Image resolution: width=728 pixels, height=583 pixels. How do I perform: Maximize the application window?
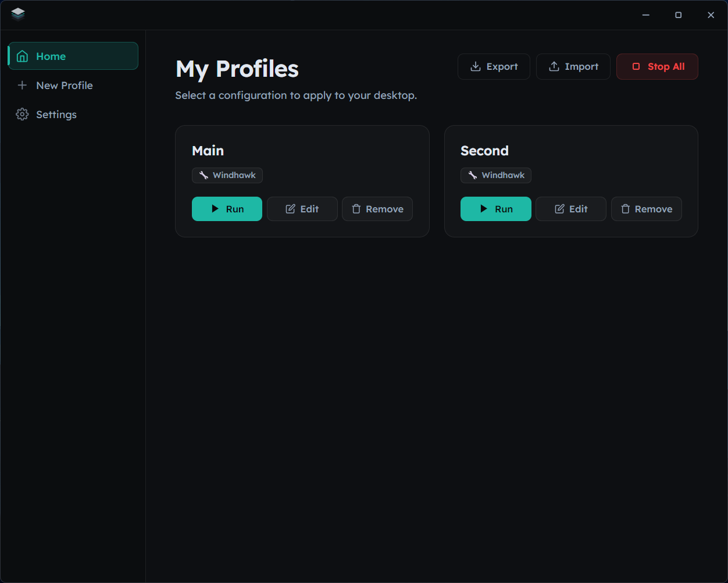click(678, 15)
